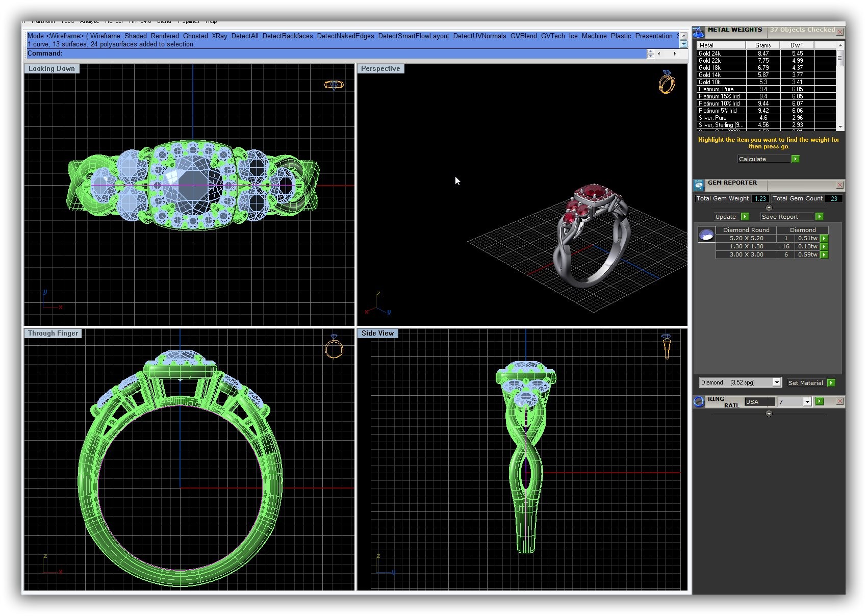Viewport: 867px width, 616px height.
Task: Close the Gem Reporter panel
Action: pyautogui.click(x=839, y=185)
